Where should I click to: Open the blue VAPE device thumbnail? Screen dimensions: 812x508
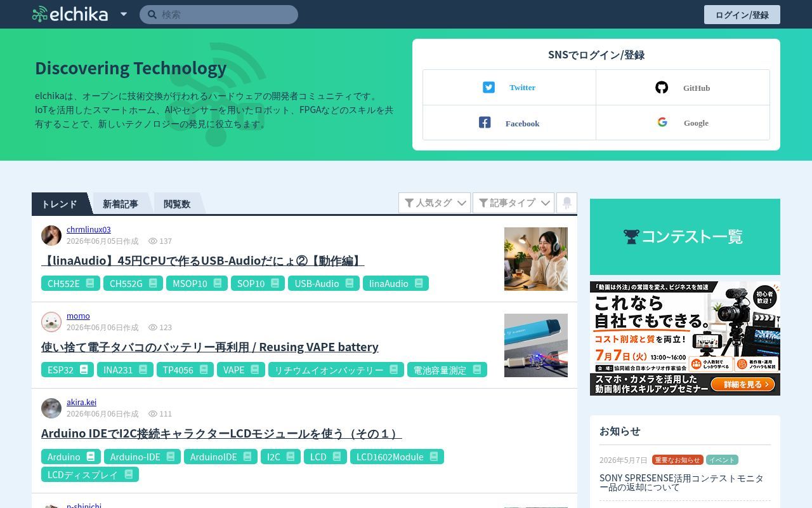point(536,345)
